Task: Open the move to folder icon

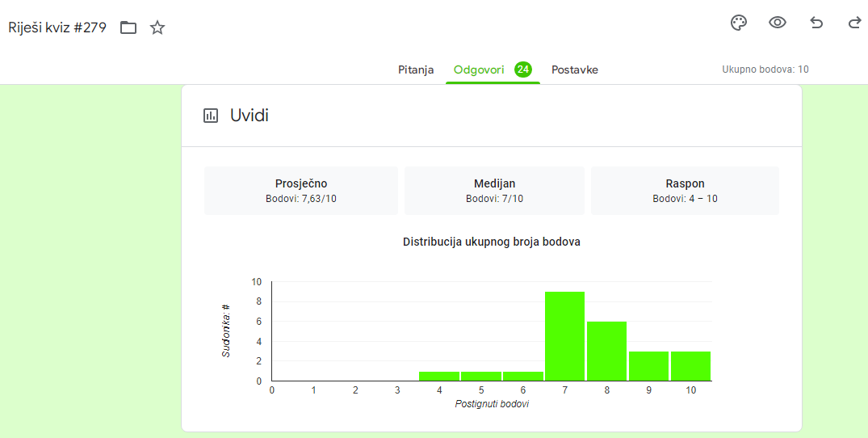Action: click(128, 27)
